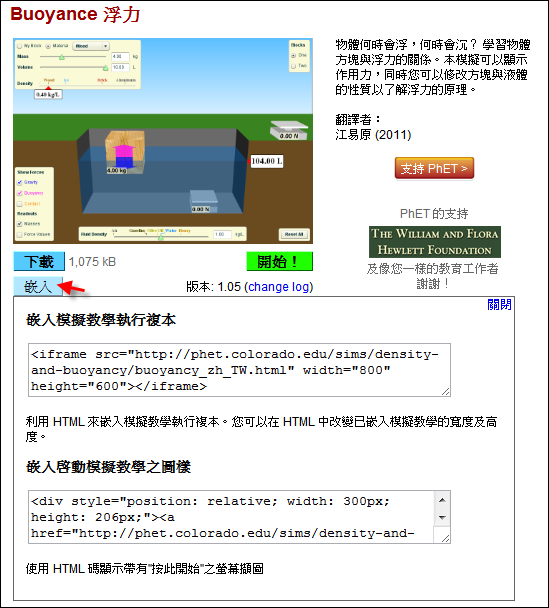Click inside the iframe embed code textbox
Image resolution: width=549 pixels, height=608 pixels.
pyautogui.click(x=239, y=370)
